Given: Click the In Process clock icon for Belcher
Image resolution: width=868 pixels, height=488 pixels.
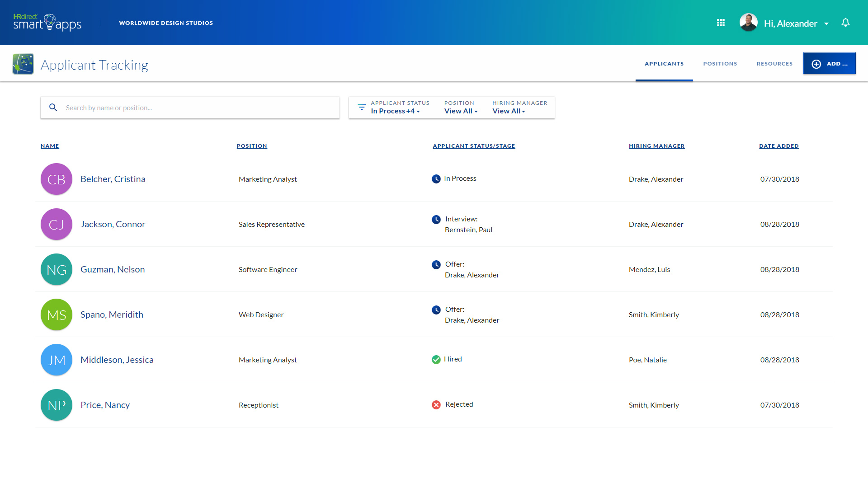Looking at the screenshot, I should pos(436,178).
